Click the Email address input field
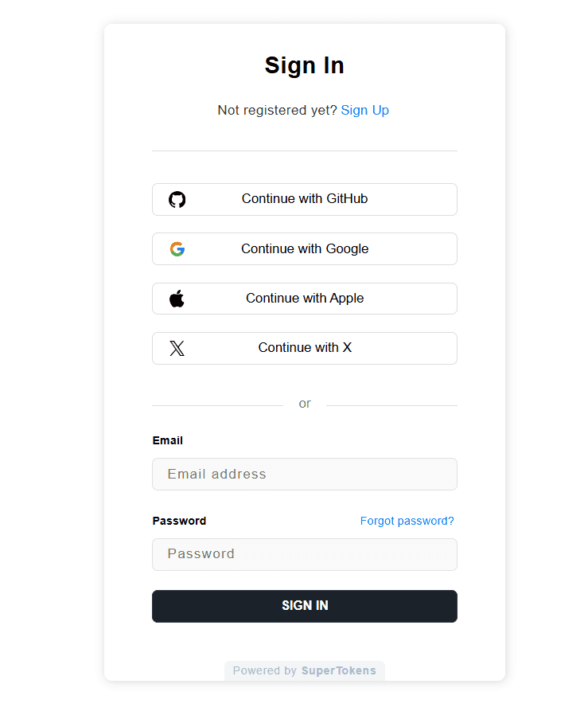This screenshot has width=588, height=719. point(305,474)
